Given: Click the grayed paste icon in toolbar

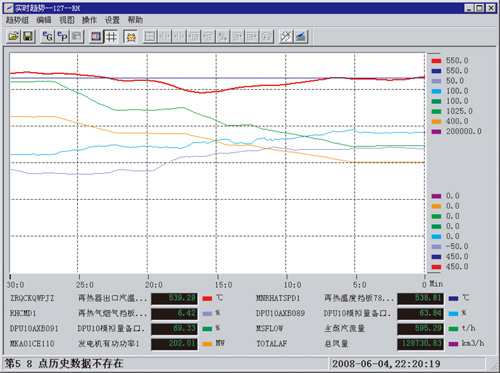Looking at the screenshot, I should click(77, 36).
